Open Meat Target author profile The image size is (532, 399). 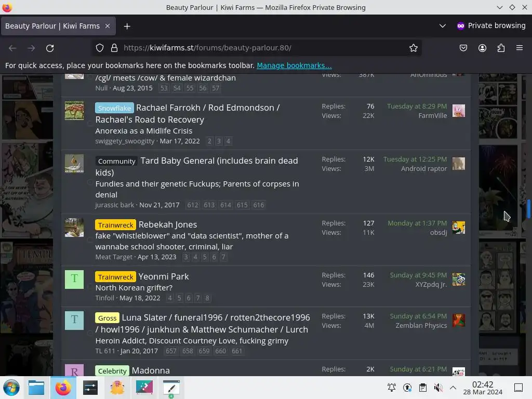(x=114, y=257)
